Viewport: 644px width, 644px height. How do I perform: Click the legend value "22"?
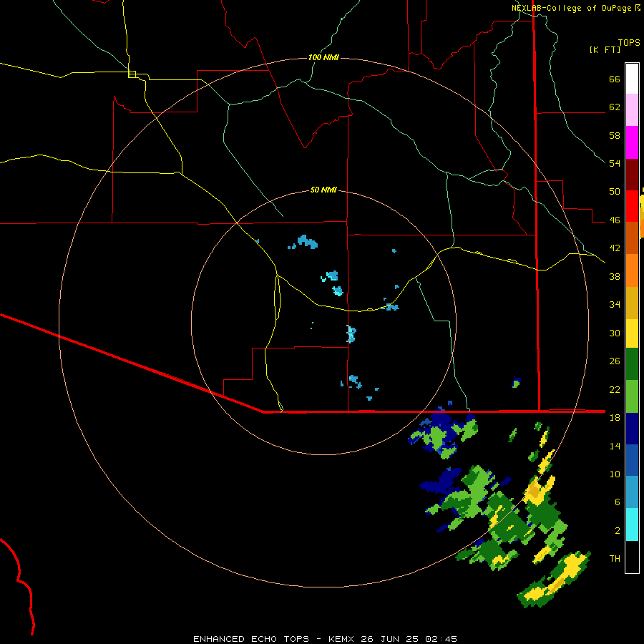click(615, 390)
